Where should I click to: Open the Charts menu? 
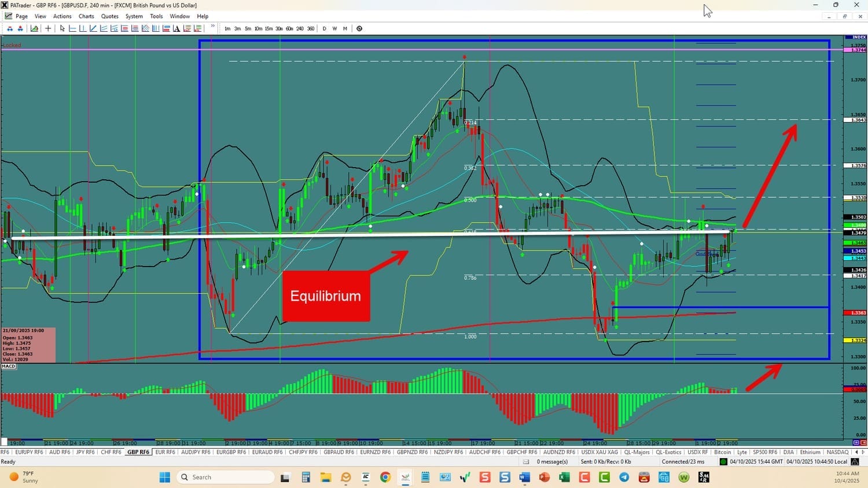point(86,16)
